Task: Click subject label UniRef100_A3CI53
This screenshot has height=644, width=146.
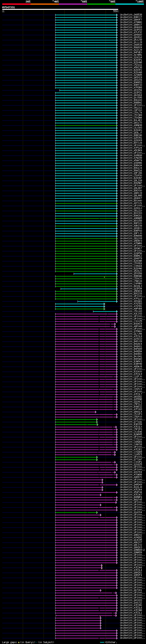Action: point(131,314)
